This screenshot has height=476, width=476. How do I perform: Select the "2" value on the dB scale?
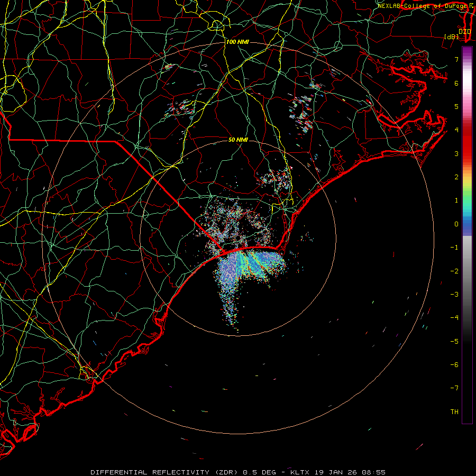(456, 177)
